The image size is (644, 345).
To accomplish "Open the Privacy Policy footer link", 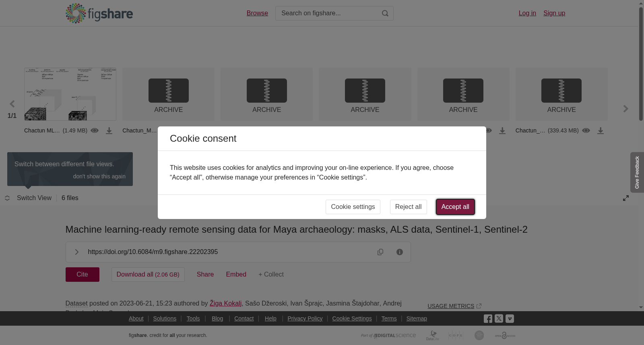I will [305, 318].
